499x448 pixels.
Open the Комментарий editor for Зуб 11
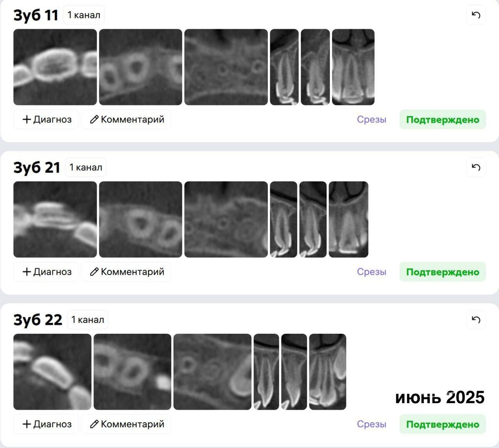(x=126, y=120)
